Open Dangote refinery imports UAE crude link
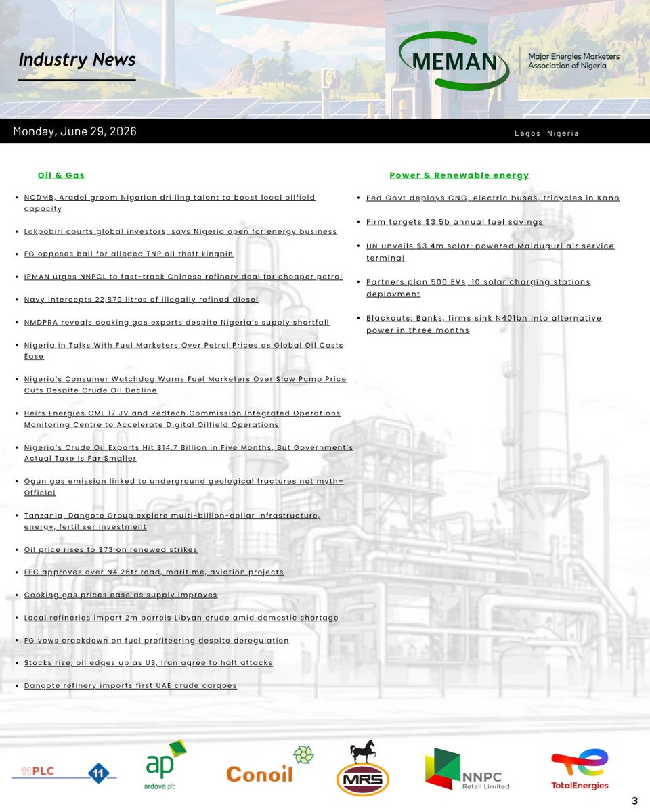Viewport: 650px width, 812px height. (x=131, y=685)
